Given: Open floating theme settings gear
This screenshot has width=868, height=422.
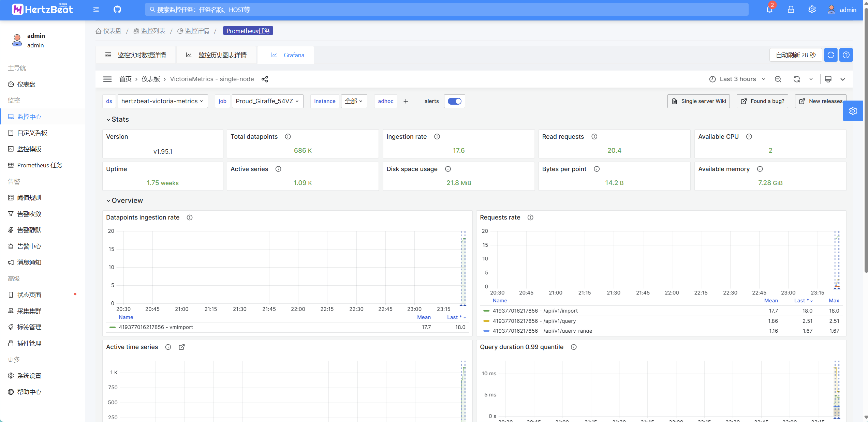Looking at the screenshot, I should pos(853,111).
